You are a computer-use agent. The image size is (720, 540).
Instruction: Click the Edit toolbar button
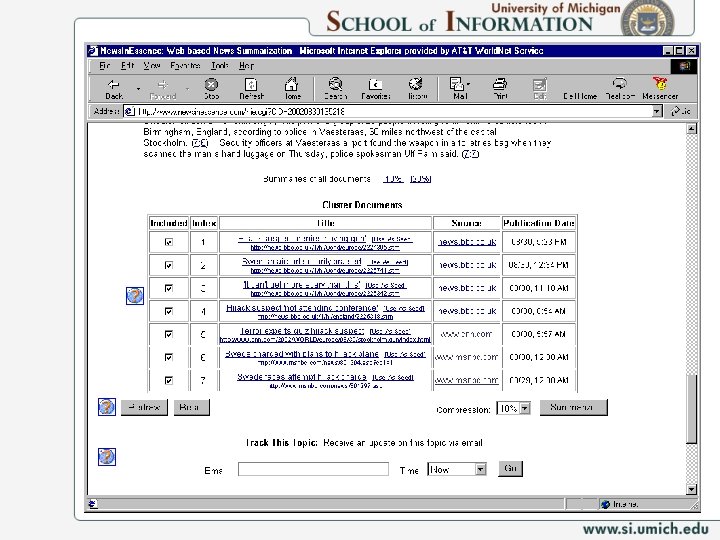pyautogui.click(x=540, y=89)
